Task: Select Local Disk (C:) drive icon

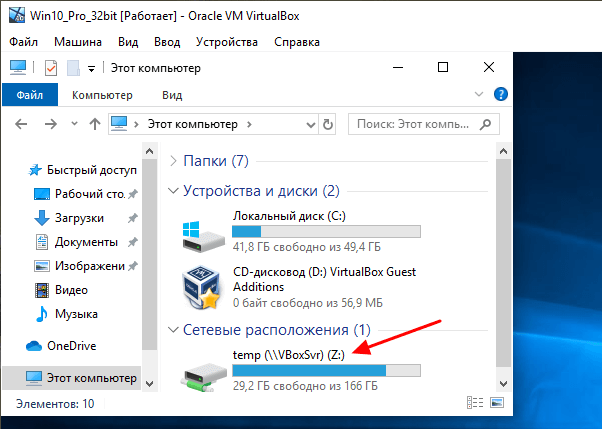Action: coord(203,236)
